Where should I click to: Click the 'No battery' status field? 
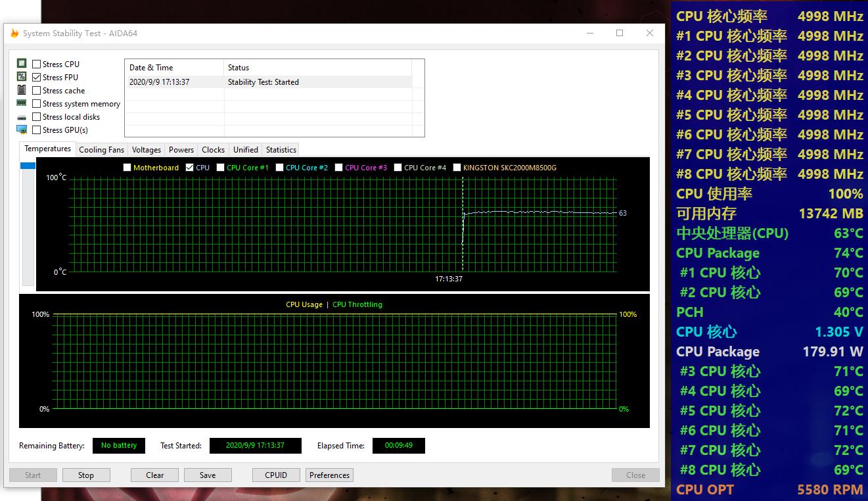[x=119, y=446]
